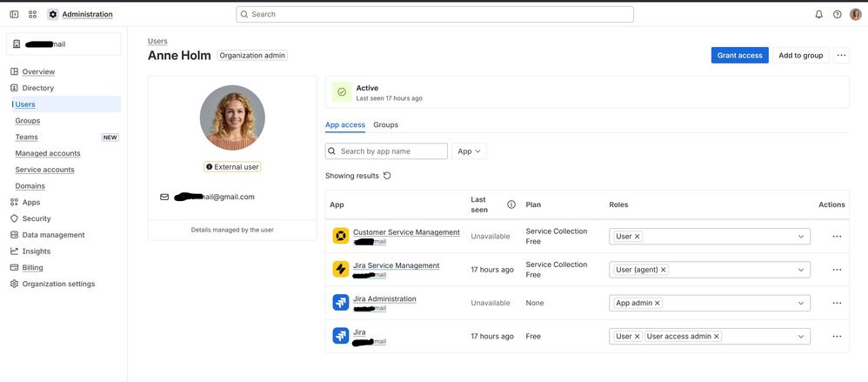Screen dimensions: 868x382
Task: Open Managed accounts in the sidebar
Action: click(x=48, y=153)
